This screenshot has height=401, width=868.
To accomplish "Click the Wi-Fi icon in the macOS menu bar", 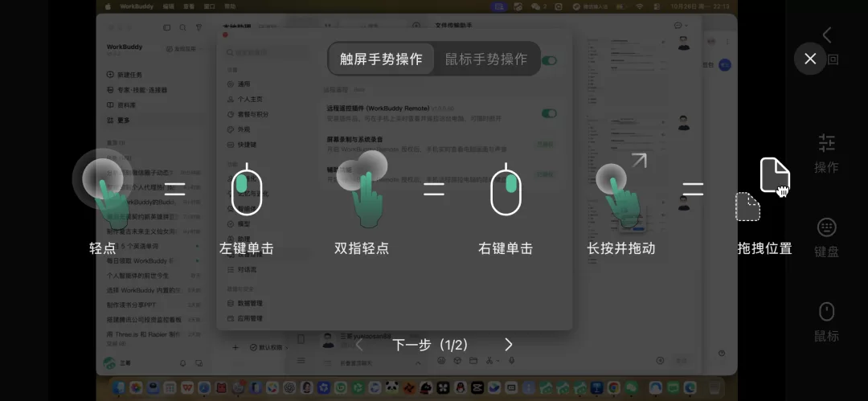I will pos(640,6).
